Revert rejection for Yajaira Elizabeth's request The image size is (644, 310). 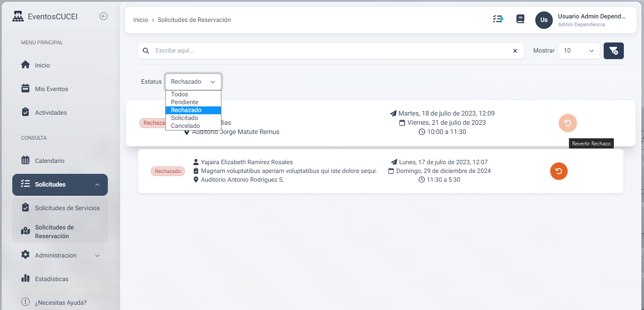coord(559,171)
